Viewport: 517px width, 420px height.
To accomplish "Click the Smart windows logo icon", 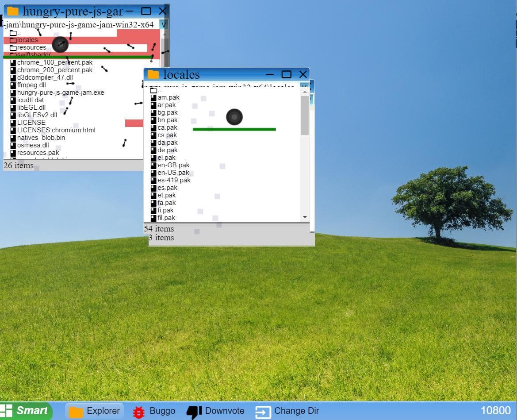I will pos(6,411).
